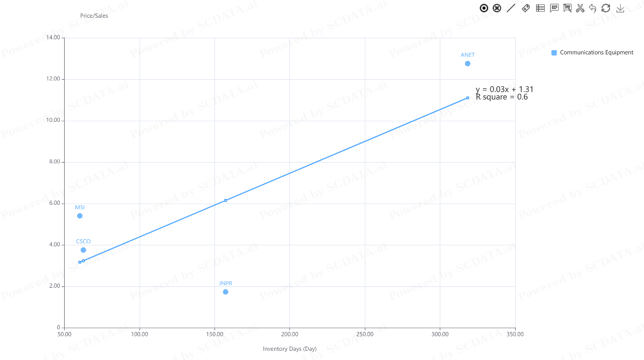The height and width of the screenshot is (360, 644).
Task: Open the data table view icon
Action: [x=541, y=8]
